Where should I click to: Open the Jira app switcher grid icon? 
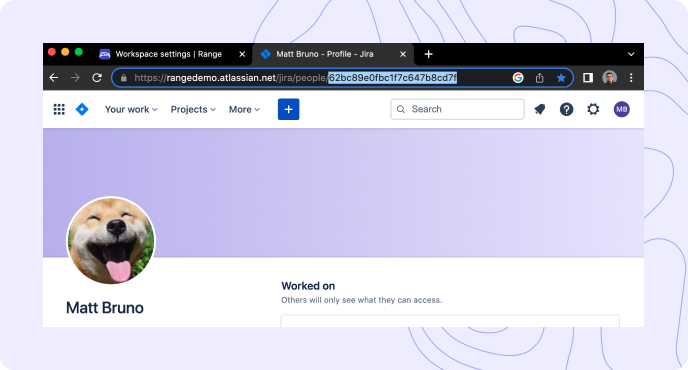pyautogui.click(x=59, y=109)
